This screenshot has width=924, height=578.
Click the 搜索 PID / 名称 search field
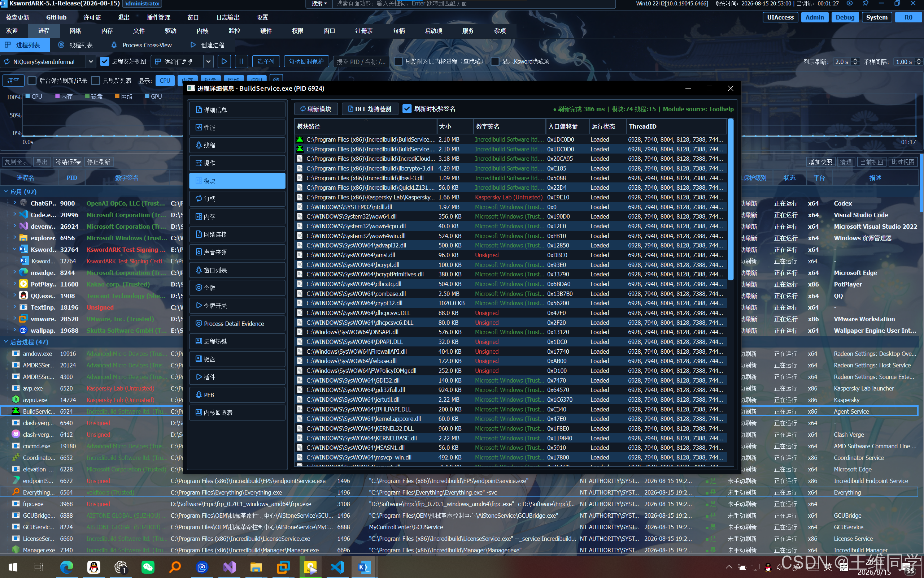(361, 61)
